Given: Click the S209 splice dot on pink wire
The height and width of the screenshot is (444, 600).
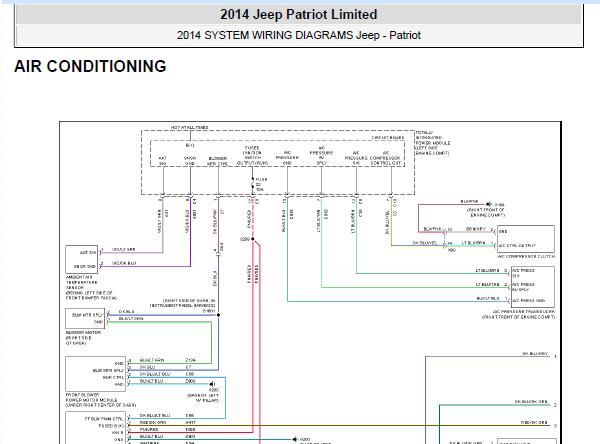Looking at the screenshot, I should click(253, 239).
